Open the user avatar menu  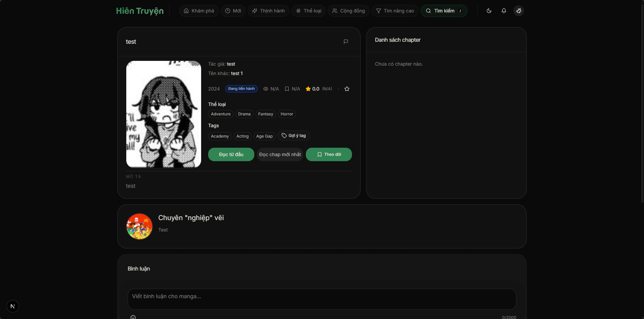519,11
